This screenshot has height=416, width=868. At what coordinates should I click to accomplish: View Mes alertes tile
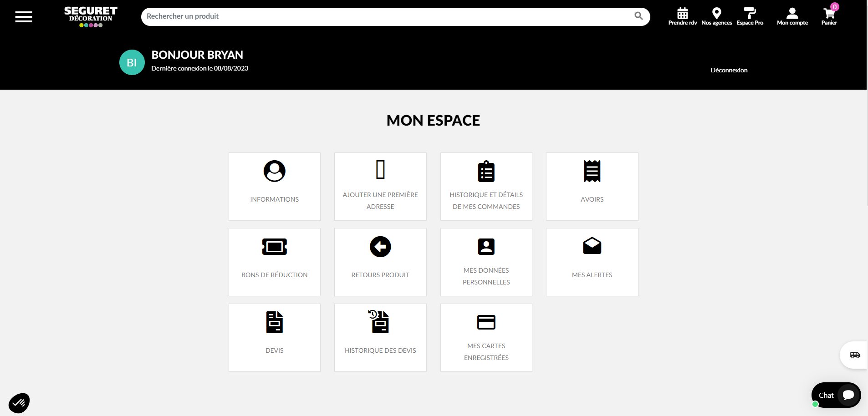[592, 262]
